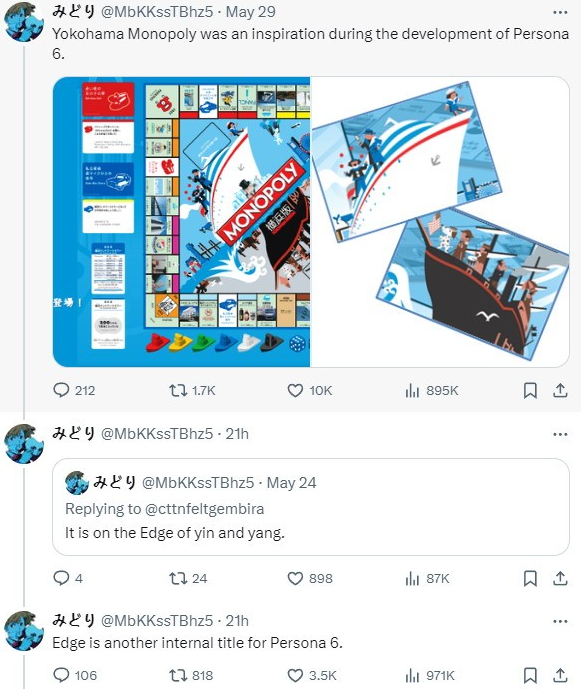Image resolution: width=582 pixels, height=689 pixels.
Task: Bookmark the Yokohama Monopoly tweet
Action: tap(530, 390)
